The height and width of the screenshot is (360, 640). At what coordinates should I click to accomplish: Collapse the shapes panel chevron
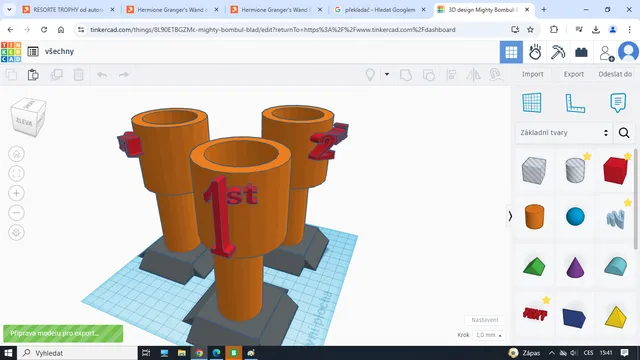click(x=510, y=216)
